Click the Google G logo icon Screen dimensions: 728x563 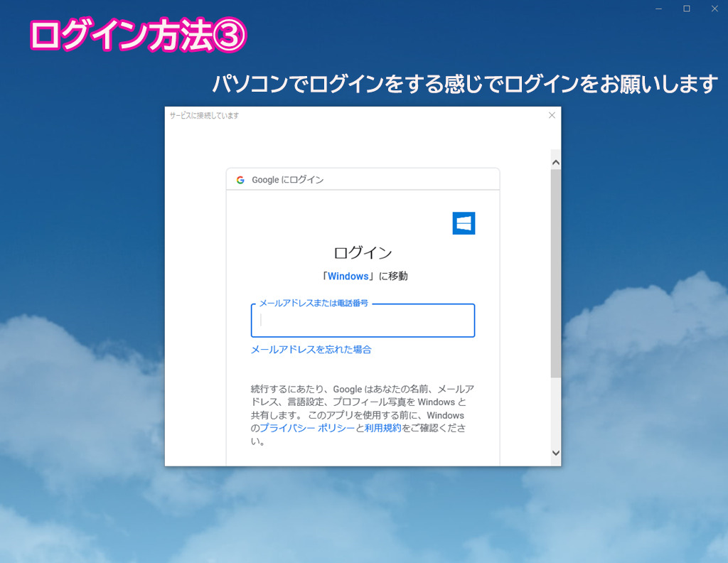pos(240,180)
